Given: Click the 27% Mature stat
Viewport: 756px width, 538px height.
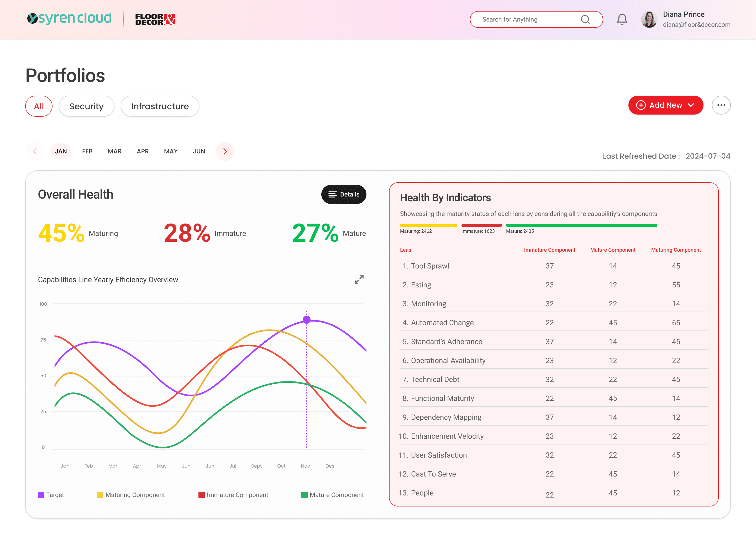Looking at the screenshot, I should (329, 233).
